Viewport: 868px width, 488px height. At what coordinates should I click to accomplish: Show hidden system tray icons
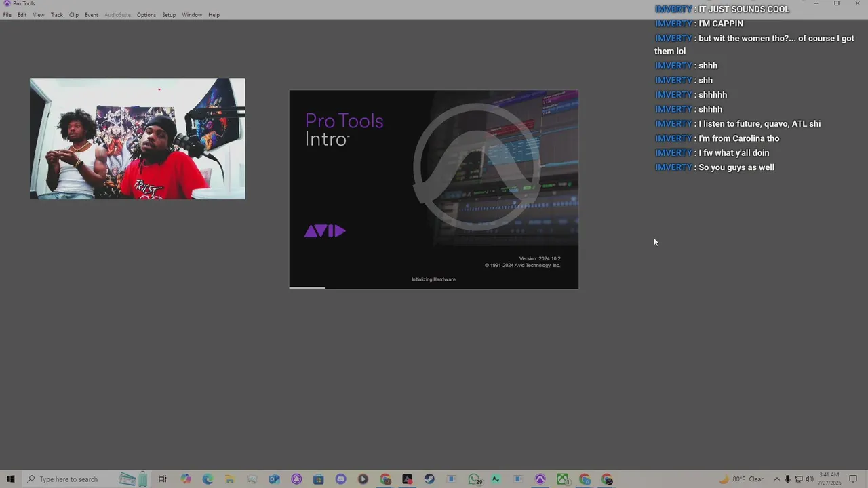click(777, 479)
